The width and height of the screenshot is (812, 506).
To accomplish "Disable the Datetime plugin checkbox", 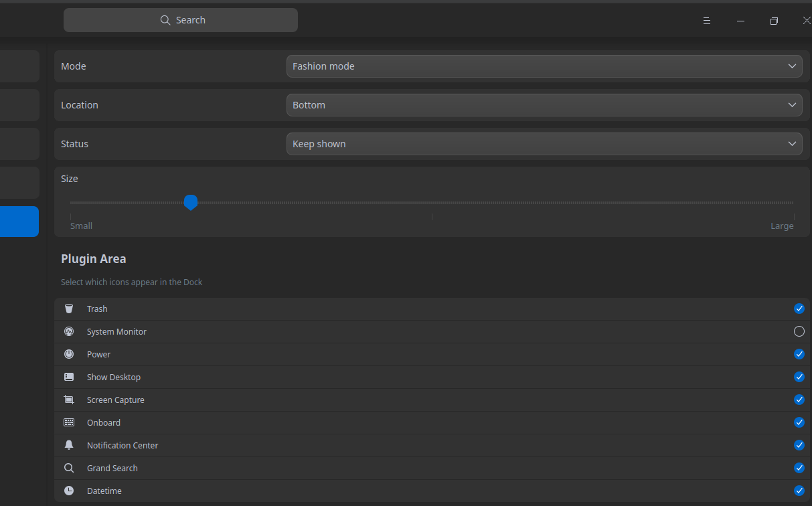I will click(799, 491).
